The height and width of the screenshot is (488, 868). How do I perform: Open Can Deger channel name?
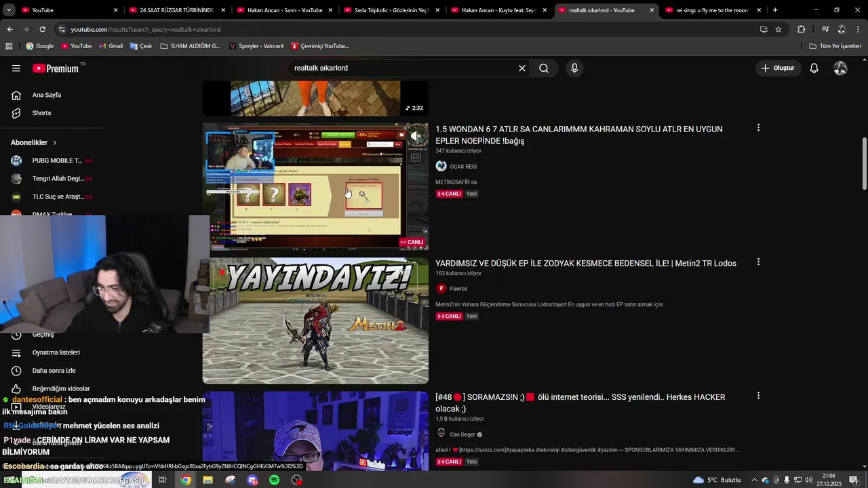(x=462, y=434)
